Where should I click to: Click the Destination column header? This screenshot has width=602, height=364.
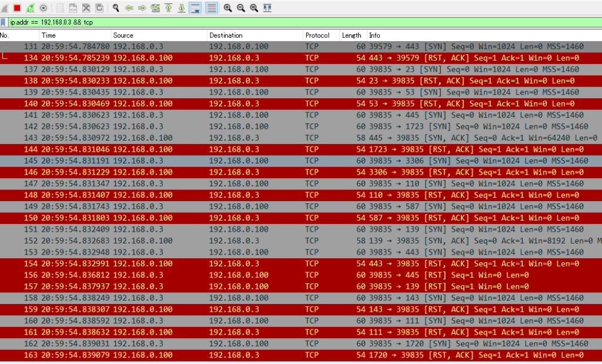[x=253, y=35]
